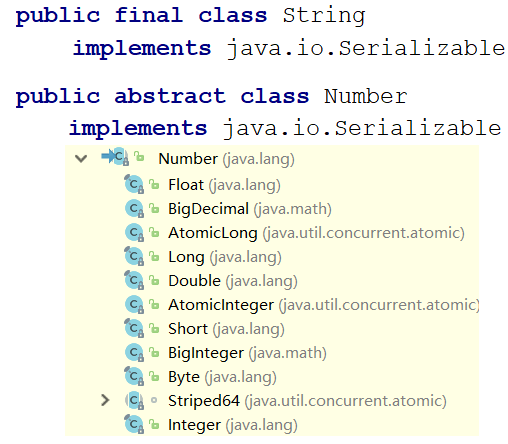Click the Float class icon
This screenshot has width=508, height=444.
coord(134,184)
